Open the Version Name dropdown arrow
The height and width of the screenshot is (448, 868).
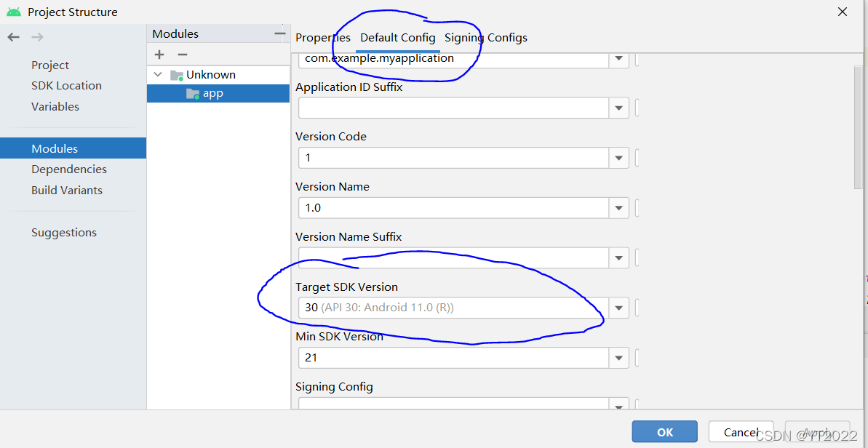point(619,208)
